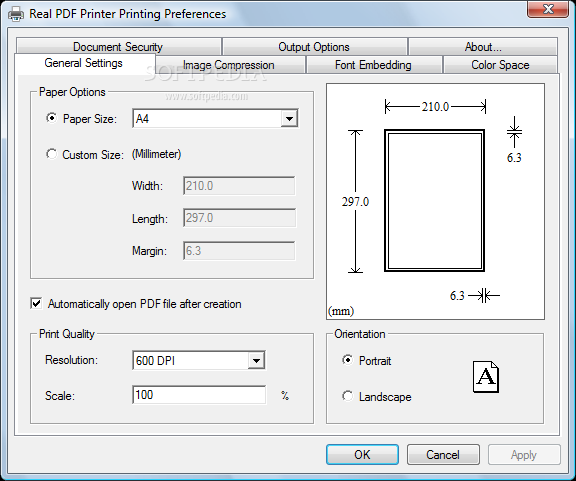Click the Cancel button
This screenshot has height=481, width=576.
[x=443, y=455]
